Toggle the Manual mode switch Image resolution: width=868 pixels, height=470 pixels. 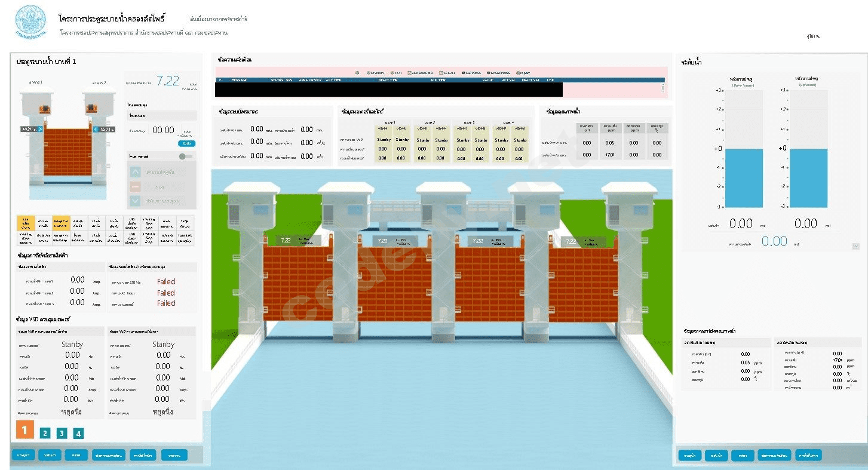(x=186, y=156)
